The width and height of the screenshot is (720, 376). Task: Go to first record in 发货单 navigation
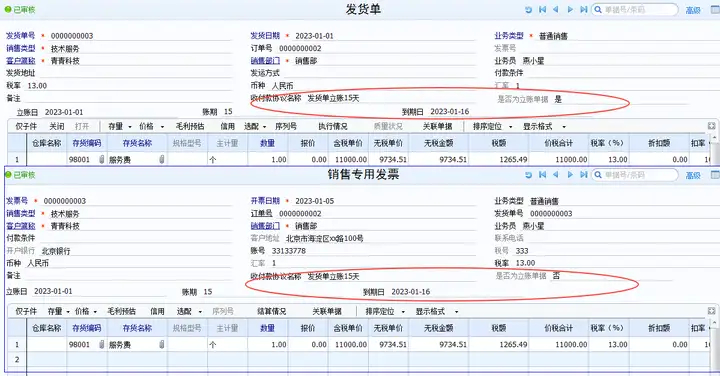[x=543, y=10]
